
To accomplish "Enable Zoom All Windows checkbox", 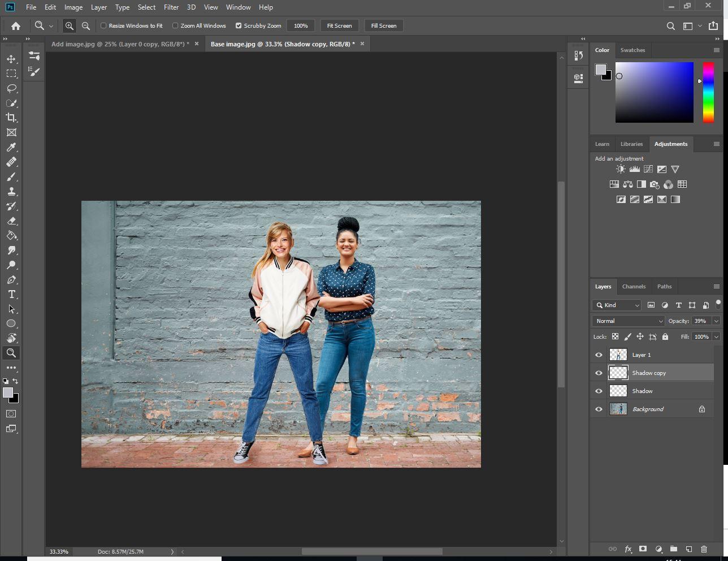I will (175, 25).
